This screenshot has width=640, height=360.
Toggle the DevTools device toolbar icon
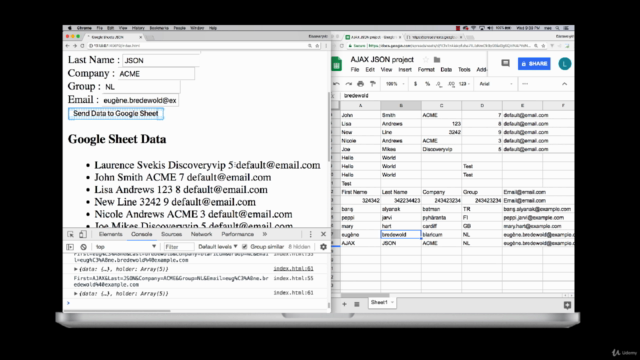point(82,234)
